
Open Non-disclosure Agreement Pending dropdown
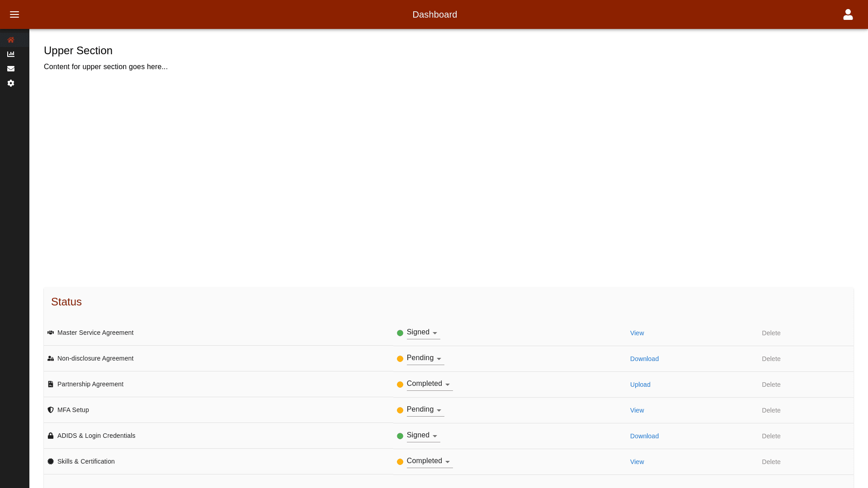425,358
